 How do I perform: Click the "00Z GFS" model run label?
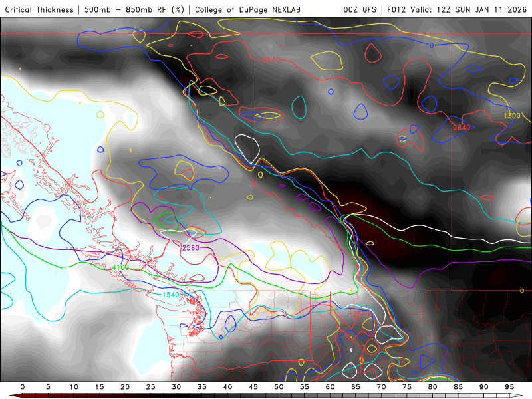[360, 9]
